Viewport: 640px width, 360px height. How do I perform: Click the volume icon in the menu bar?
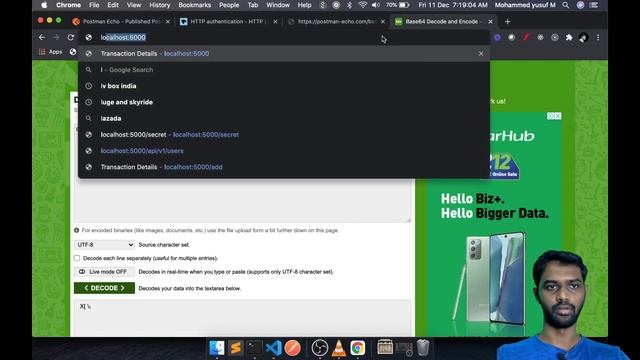point(376,5)
